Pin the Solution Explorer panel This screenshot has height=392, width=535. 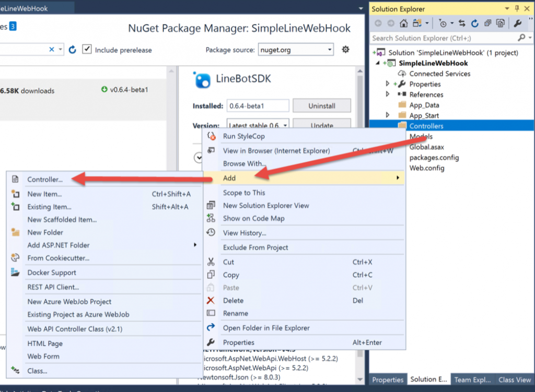pyautogui.click(x=517, y=8)
